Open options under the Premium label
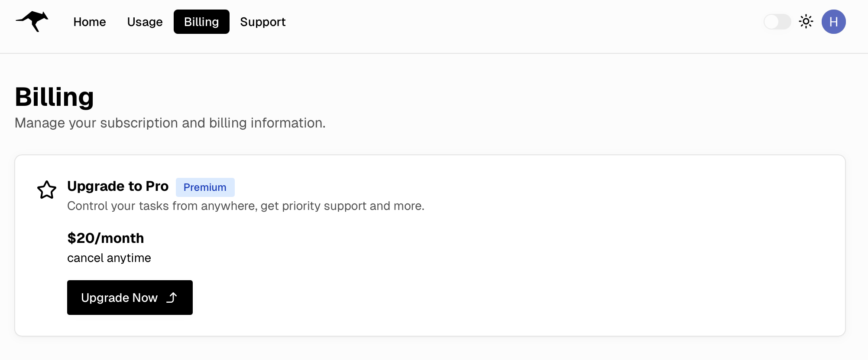This screenshot has height=360, width=868. pos(205,187)
